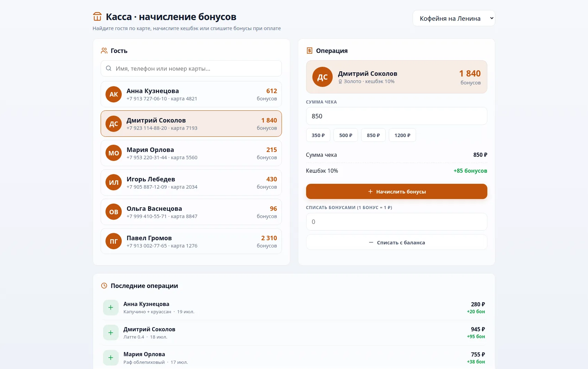Click the 280 ₽ operation amount
The image size is (588, 369).
coord(478,304)
